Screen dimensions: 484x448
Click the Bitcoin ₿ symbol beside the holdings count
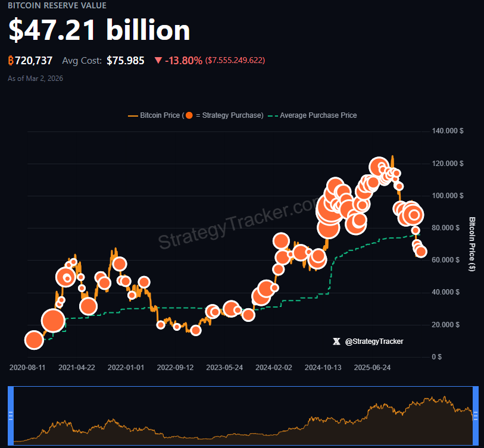tap(11, 60)
